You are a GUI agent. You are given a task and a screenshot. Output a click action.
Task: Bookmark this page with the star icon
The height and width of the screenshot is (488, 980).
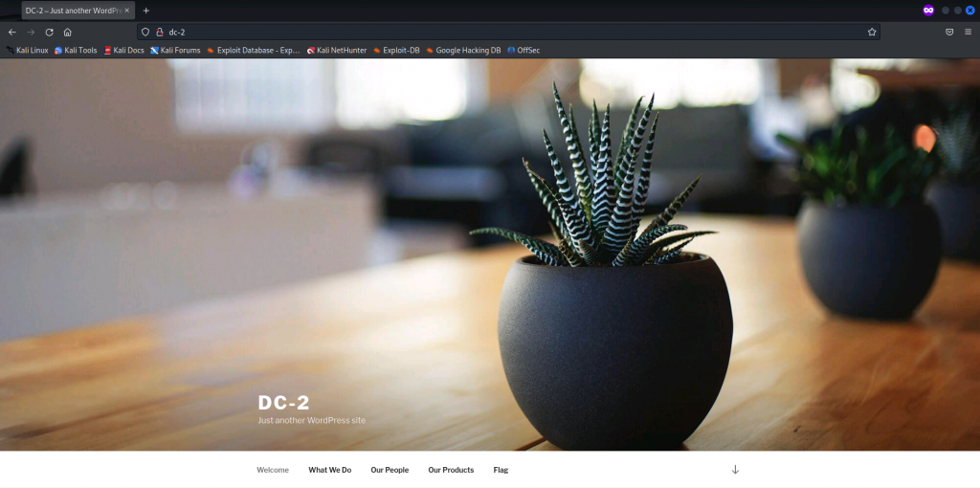point(872,32)
